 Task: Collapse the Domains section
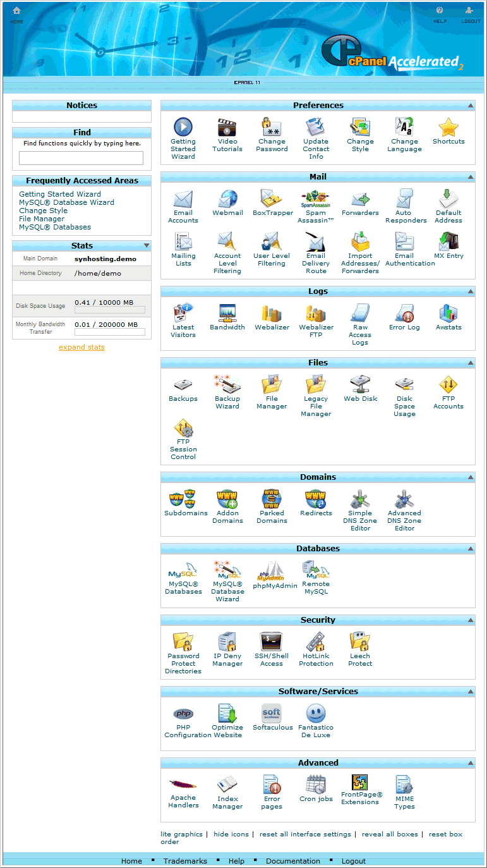click(471, 478)
